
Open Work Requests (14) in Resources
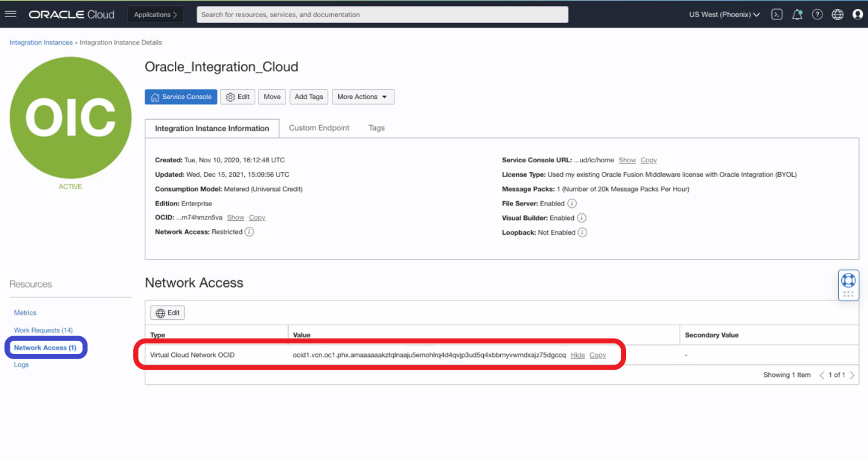pos(43,330)
